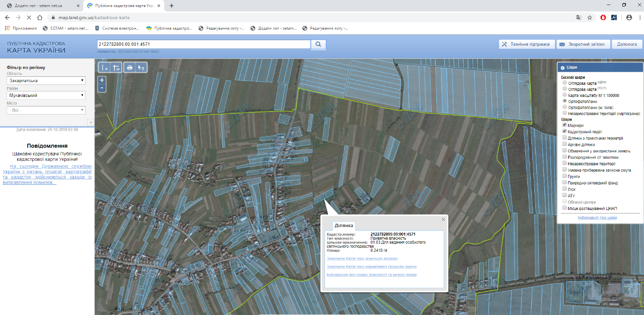Close the Ділянка info popup
The height and width of the screenshot is (315, 644).
click(x=443, y=219)
